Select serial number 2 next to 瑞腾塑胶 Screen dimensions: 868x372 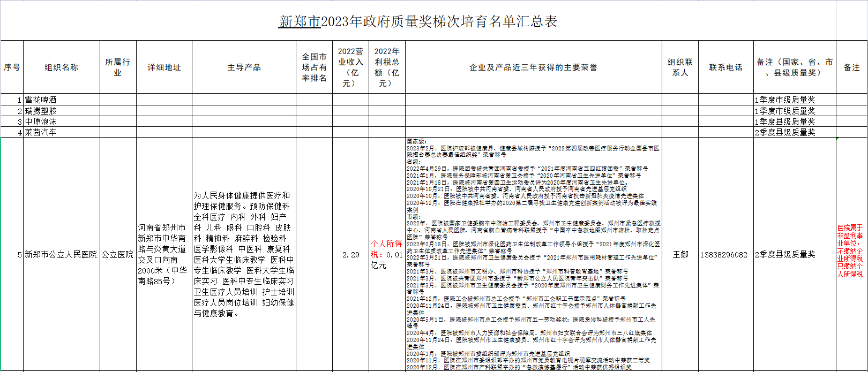click(x=12, y=111)
